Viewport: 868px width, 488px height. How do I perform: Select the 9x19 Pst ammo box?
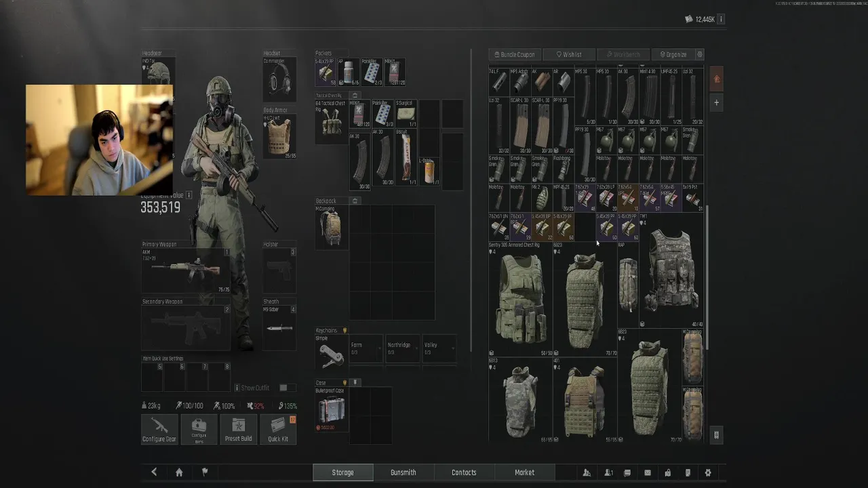click(x=692, y=197)
